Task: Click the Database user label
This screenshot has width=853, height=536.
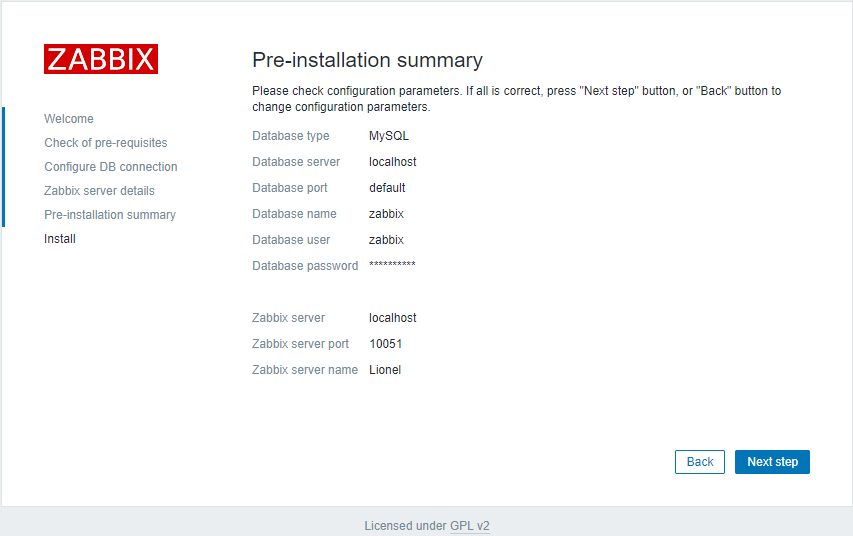Action: 290,240
